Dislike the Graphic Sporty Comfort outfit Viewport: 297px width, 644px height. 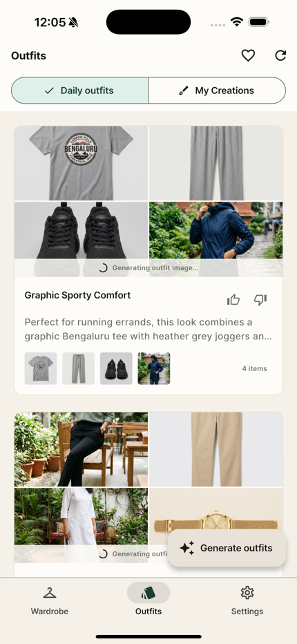pyautogui.click(x=260, y=300)
